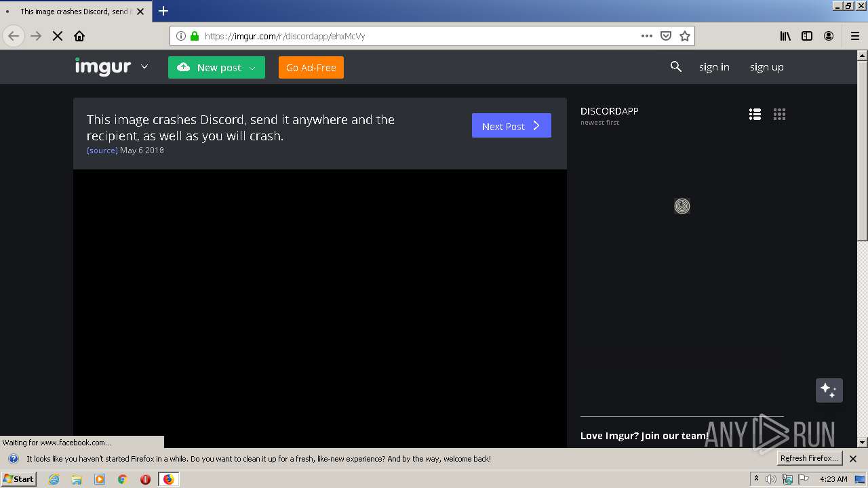The image size is (868, 488).
Task: Go to Next Post
Action: pos(511,125)
